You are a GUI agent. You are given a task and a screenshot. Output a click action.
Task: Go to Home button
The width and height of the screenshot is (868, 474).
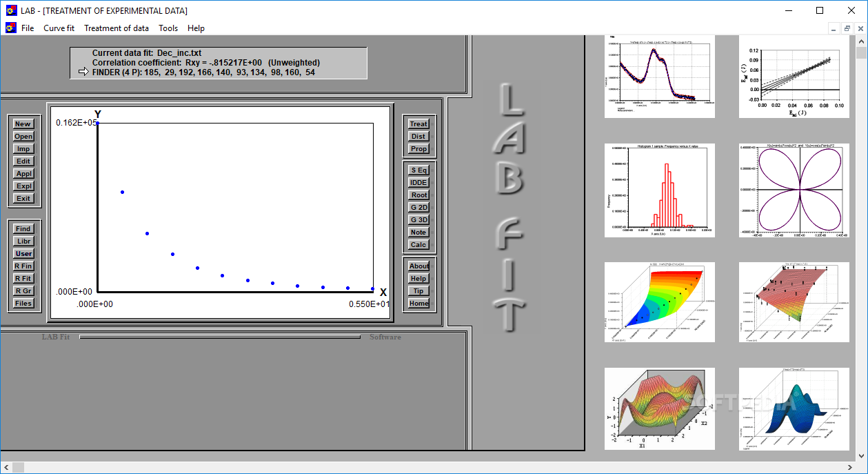pos(418,304)
